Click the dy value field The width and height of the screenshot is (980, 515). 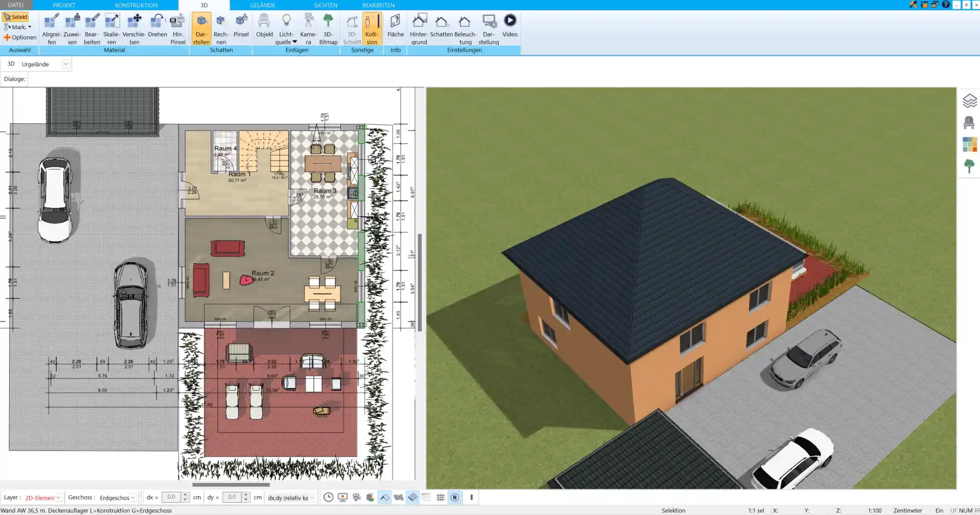pos(232,497)
